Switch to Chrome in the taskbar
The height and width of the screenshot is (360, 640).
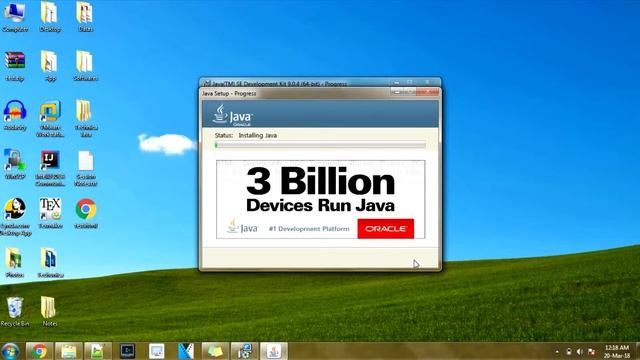[x=39, y=351]
